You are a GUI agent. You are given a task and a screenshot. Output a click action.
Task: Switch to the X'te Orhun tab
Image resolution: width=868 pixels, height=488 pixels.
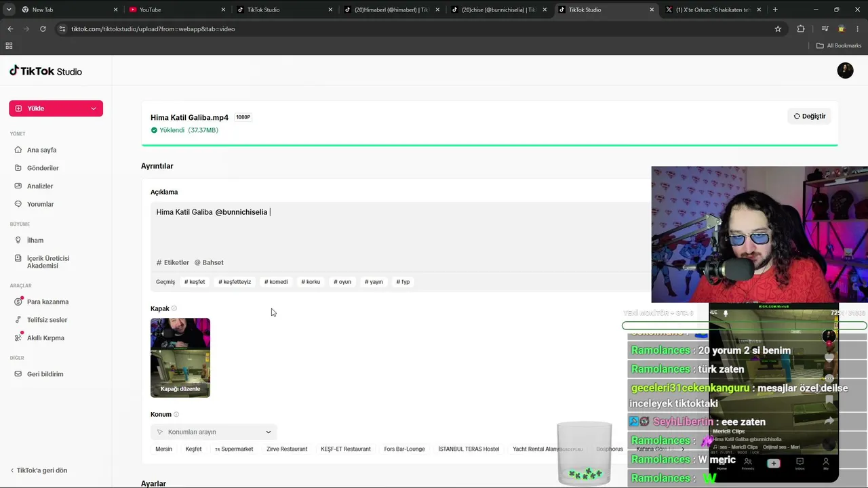(713, 9)
